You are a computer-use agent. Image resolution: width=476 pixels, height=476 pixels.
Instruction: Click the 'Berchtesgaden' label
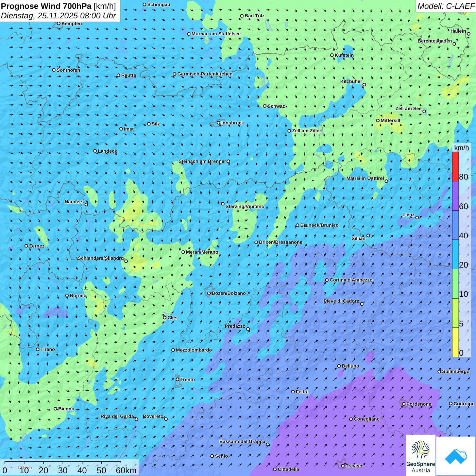(435, 41)
